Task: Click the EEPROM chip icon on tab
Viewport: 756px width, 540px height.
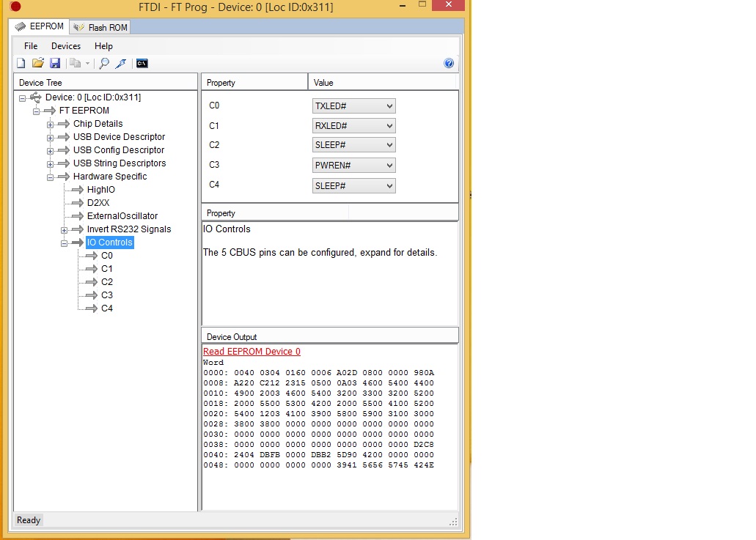Action: point(21,26)
